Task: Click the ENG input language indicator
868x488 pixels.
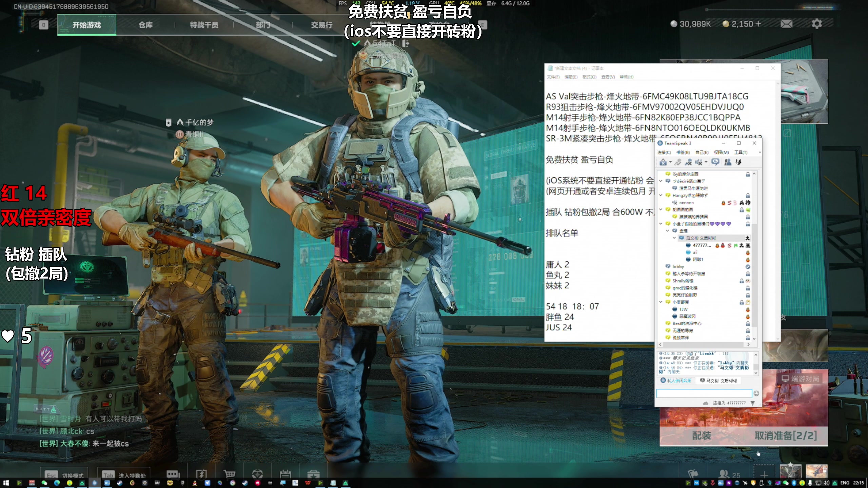Action: pyautogui.click(x=845, y=483)
